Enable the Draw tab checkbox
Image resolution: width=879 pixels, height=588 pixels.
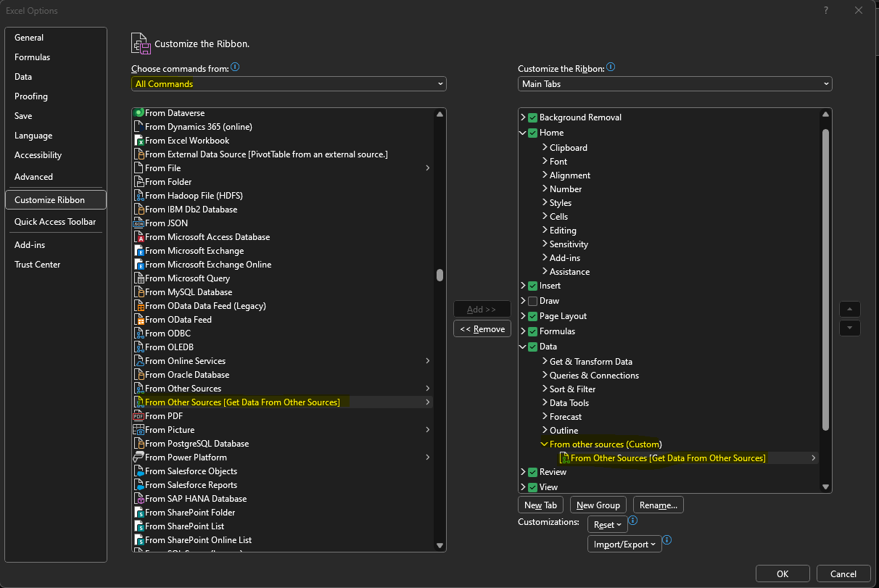[533, 301]
